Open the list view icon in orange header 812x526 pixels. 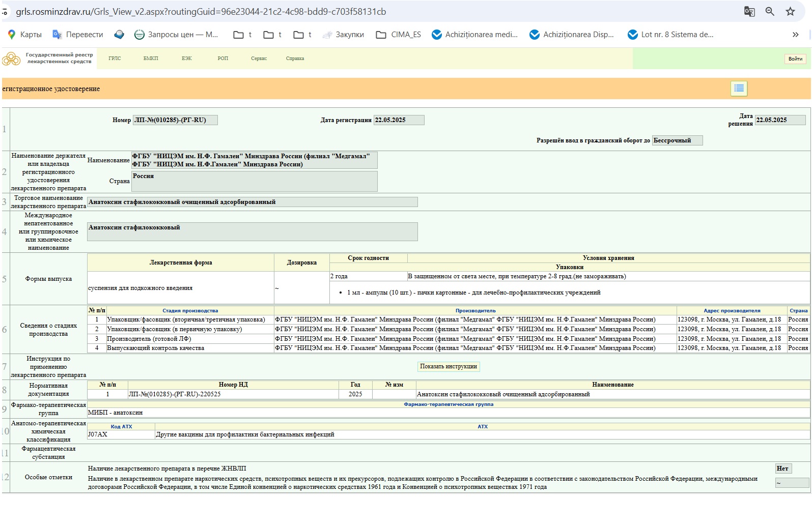[x=739, y=89]
